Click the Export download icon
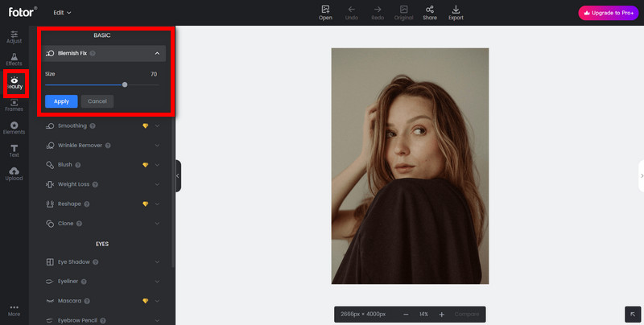The image size is (644, 325). pos(456,12)
